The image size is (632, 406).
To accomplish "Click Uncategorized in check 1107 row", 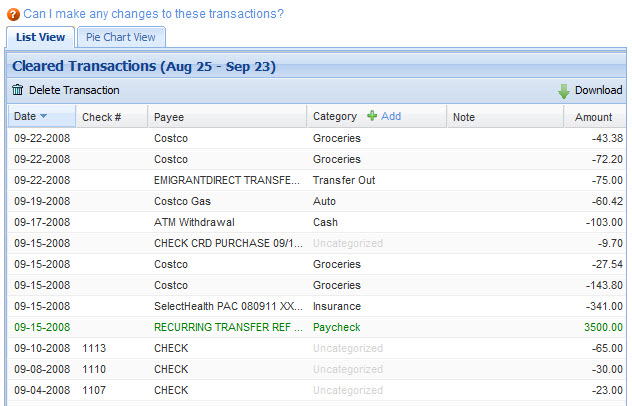I will [x=348, y=390].
